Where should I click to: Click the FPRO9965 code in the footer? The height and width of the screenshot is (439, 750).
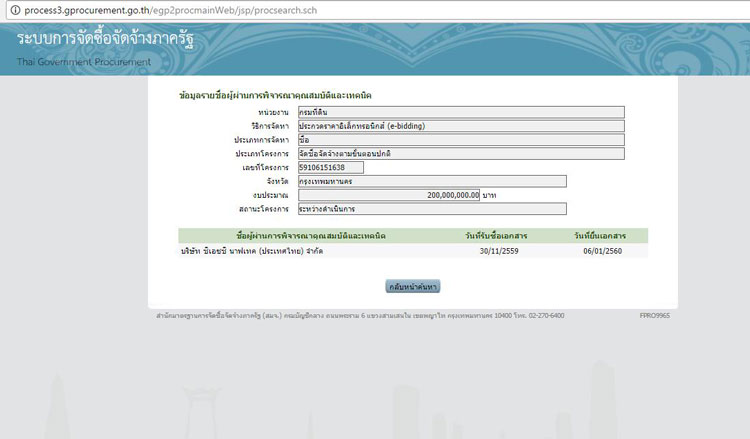coord(654,315)
